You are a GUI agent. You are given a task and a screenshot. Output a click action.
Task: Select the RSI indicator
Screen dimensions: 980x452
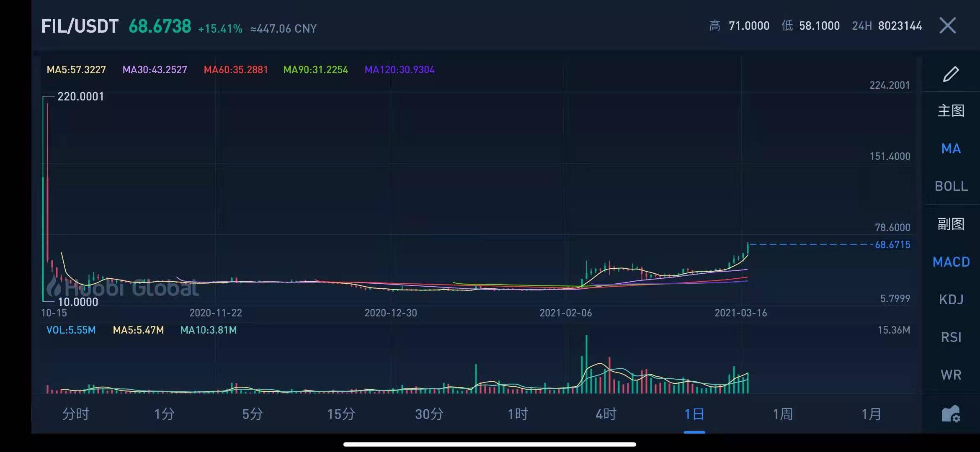[x=951, y=337]
